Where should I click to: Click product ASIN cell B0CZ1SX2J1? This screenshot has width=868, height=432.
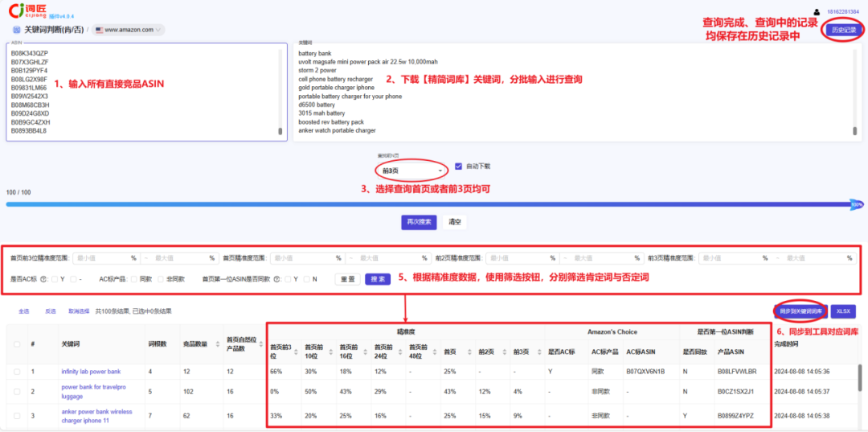(735, 392)
